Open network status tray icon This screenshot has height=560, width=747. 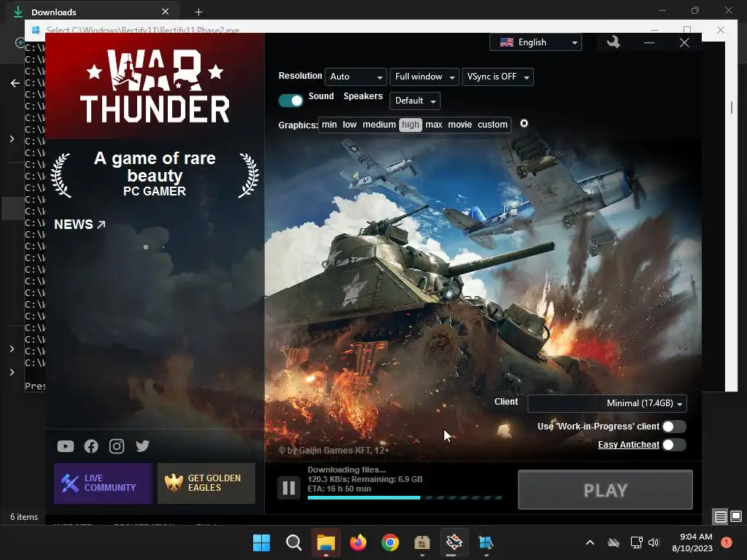point(636,542)
